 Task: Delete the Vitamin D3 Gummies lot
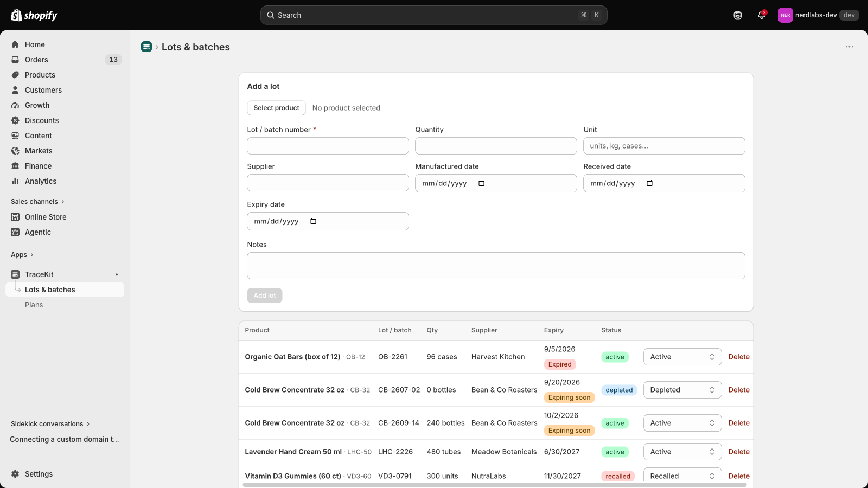coord(739,476)
